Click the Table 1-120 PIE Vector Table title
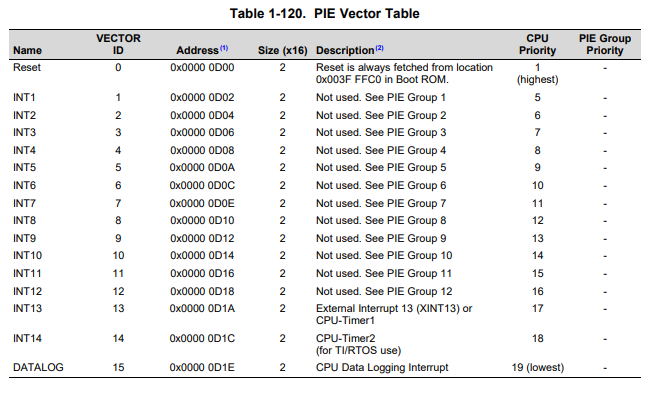 coord(324,14)
